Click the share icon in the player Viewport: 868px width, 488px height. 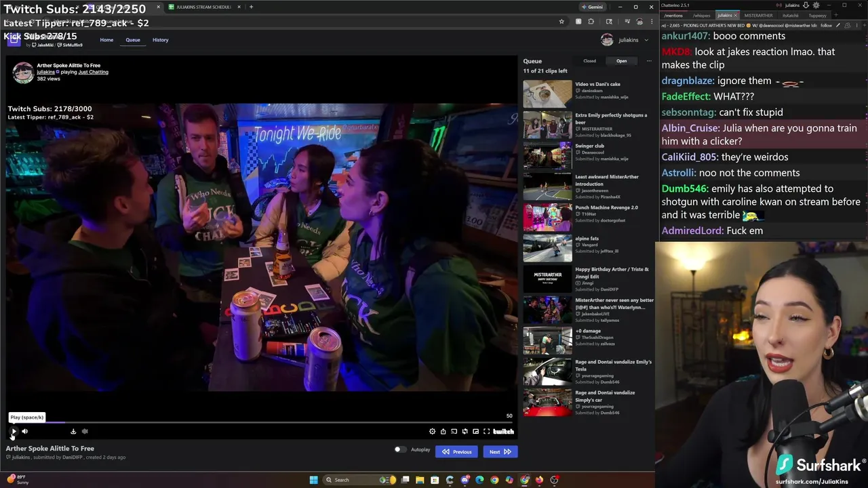443,431
